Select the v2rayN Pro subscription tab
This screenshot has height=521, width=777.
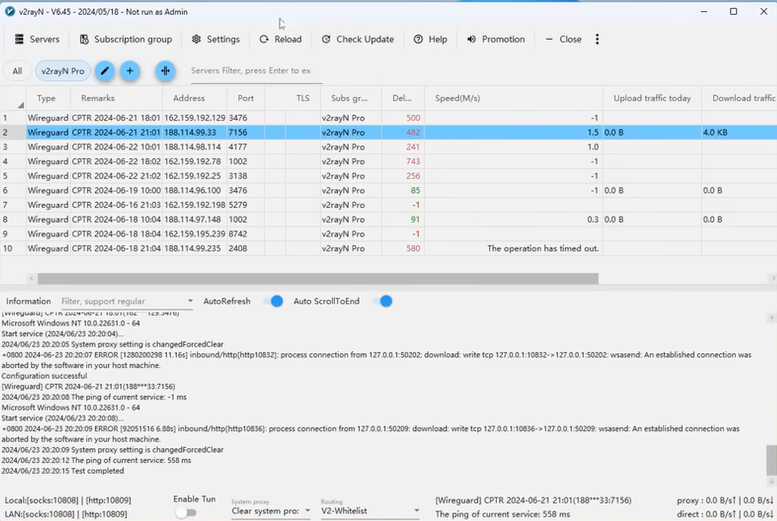click(x=63, y=71)
